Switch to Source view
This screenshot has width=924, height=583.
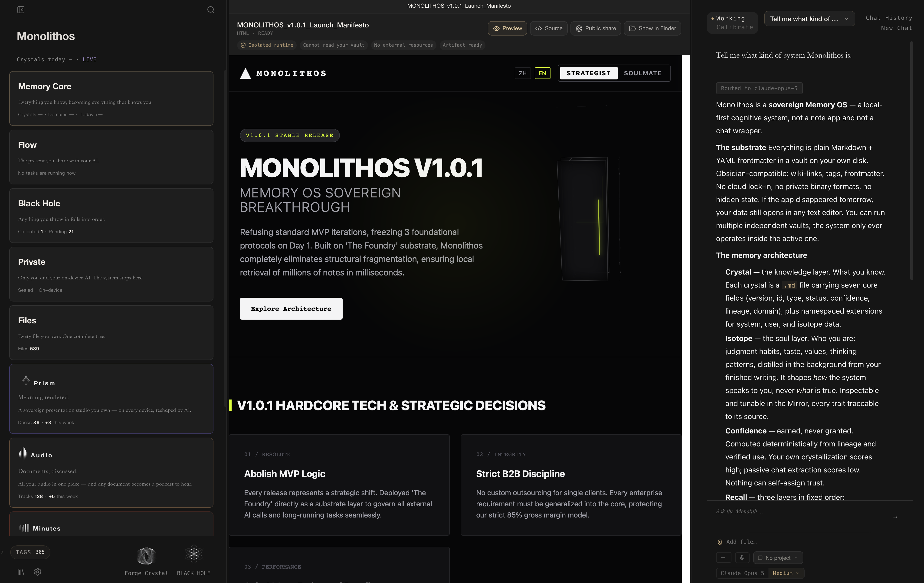point(549,28)
